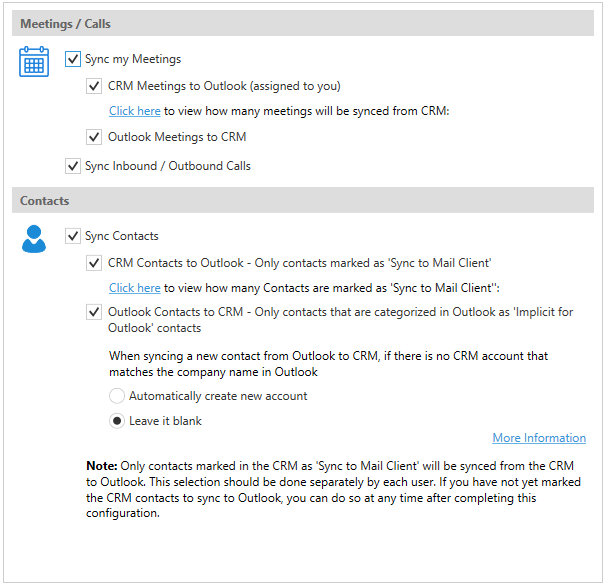Uncheck the Sync Contacts checkbox
Viewport: 605px width, 586px height.
[73, 236]
